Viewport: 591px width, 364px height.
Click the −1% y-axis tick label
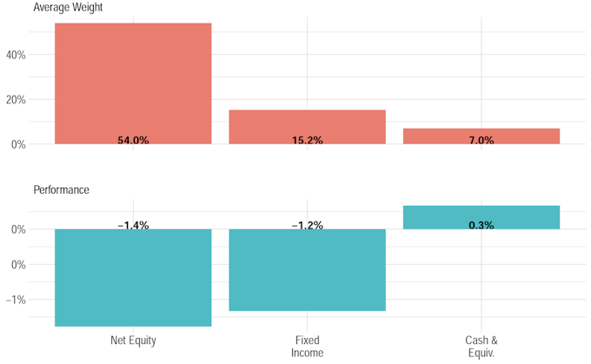pyautogui.click(x=16, y=301)
